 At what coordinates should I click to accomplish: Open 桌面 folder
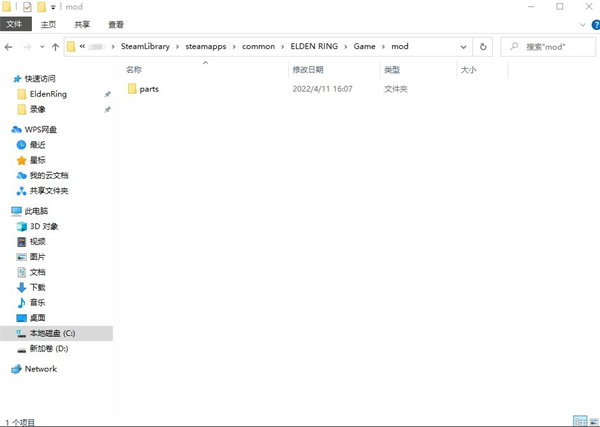37,318
